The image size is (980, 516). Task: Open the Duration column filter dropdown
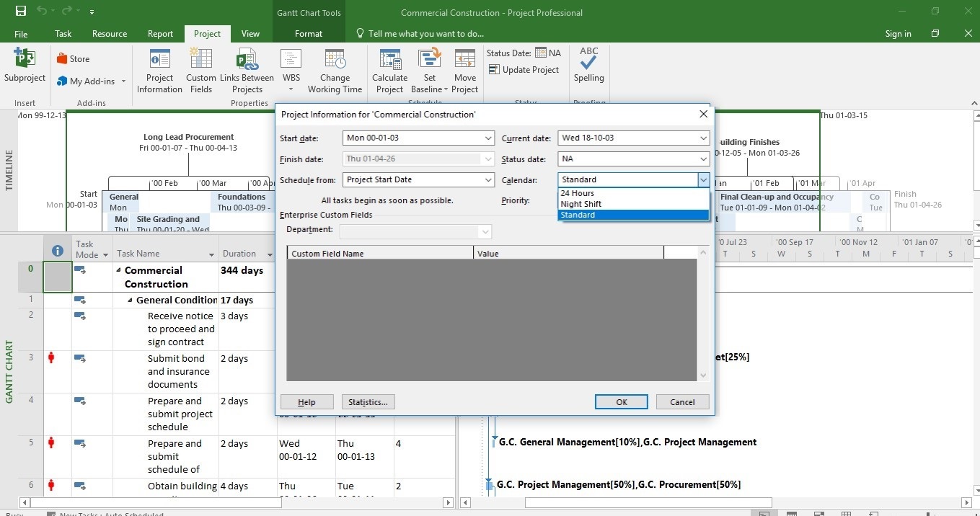[x=270, y=255]
